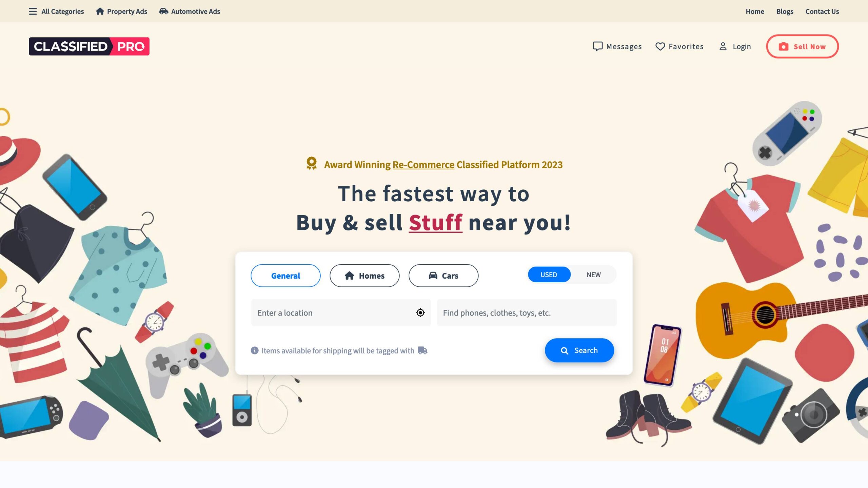Use the current location target icon
868x488 pixels.
click(420, 313)
